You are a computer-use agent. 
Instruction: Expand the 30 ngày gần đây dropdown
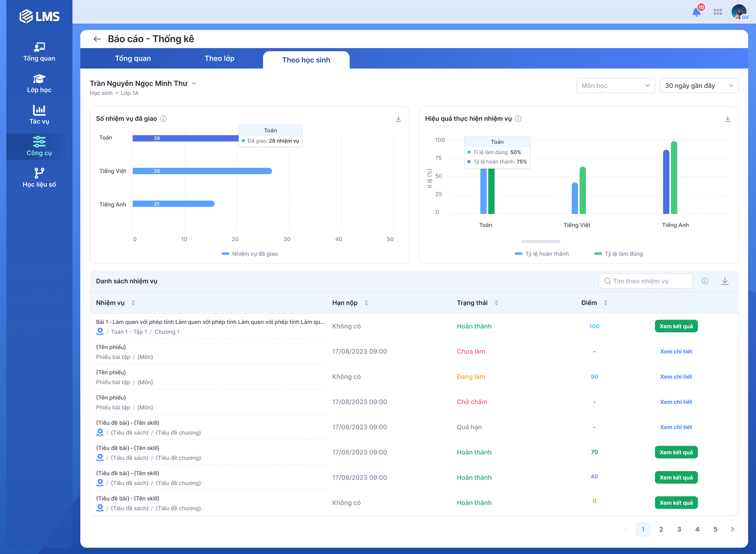click(x=699, y=86)
